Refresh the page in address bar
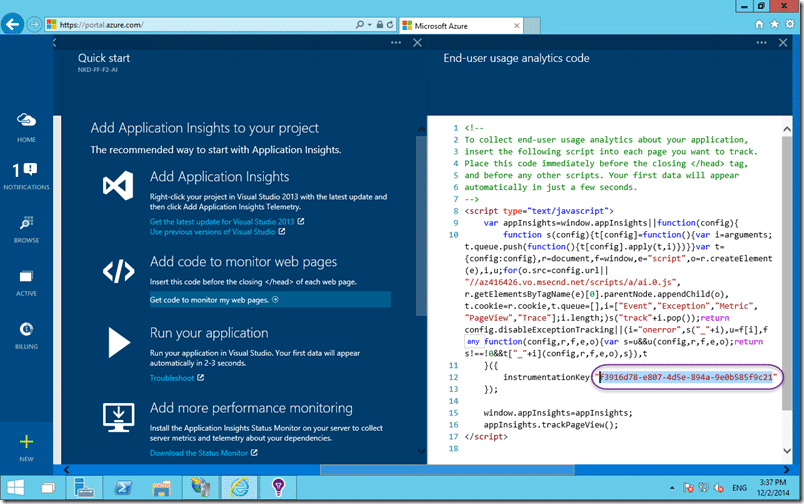The height and width of the screenshot is (504, 804). click(390, 24)
